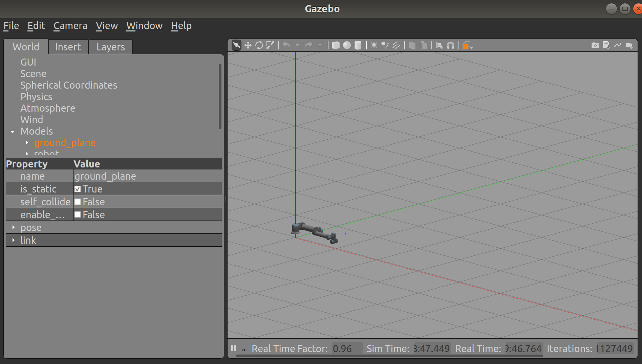Click the Real Time value field
642x364 pixels.
[523, 348]
